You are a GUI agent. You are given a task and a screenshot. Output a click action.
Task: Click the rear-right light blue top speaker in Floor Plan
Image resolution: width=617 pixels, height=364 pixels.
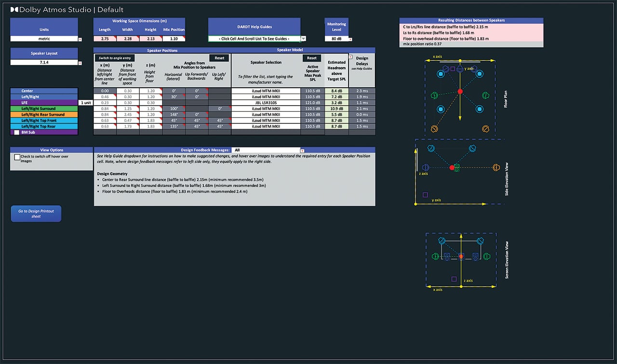[480, 109]
